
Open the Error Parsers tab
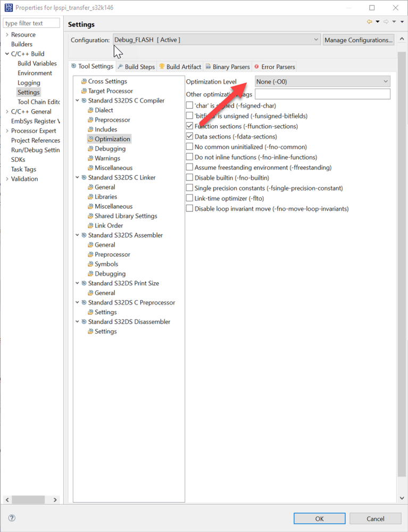[x=274, y=67]
